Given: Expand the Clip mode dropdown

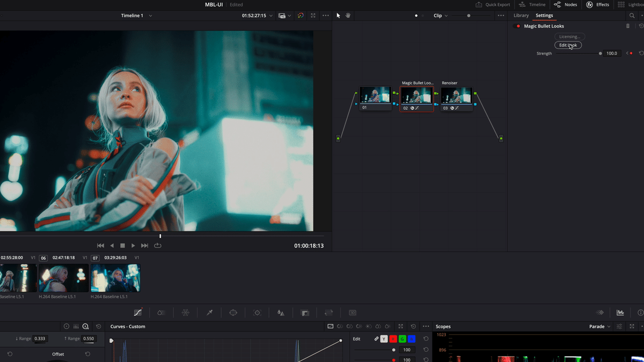Looking at the screenshot, I should 441,16.
